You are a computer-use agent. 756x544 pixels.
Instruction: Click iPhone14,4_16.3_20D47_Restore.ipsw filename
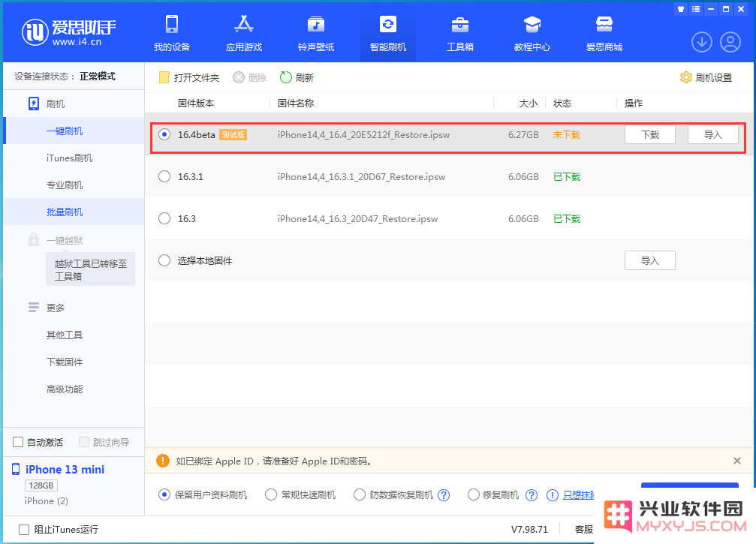[x=357, y=219]
